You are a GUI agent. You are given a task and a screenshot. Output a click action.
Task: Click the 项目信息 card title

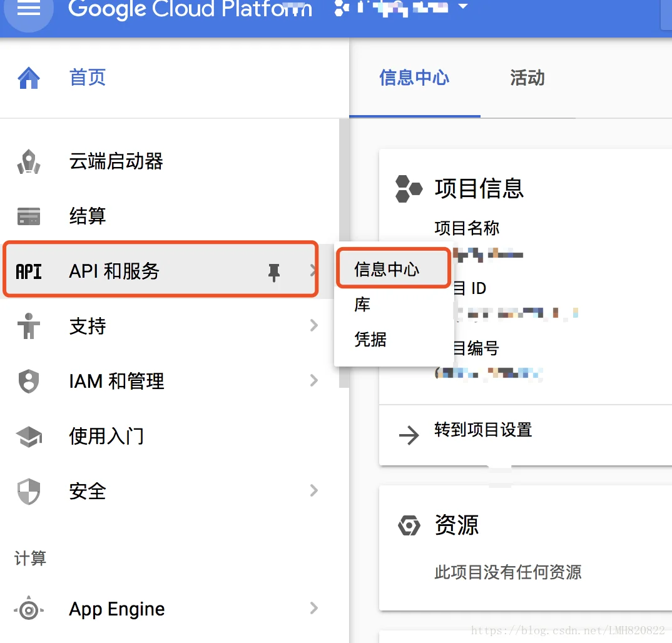click(x=479, y=188)
